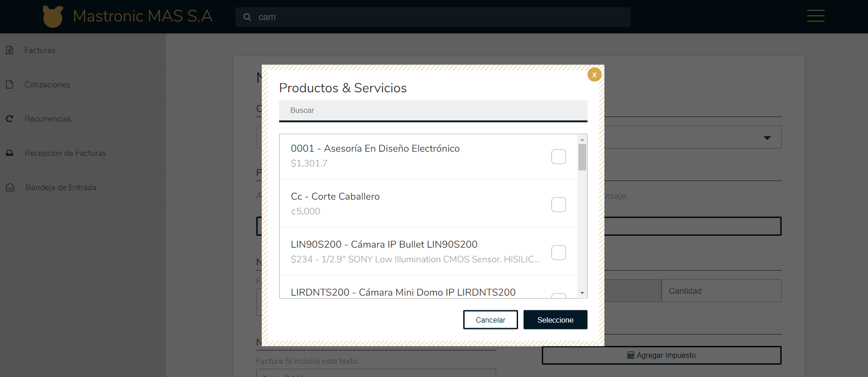Screen dimensions: 868x377
Task: Click the search magnifier icon in top bar
Action: pyautogui.click(x=247, y=17)
